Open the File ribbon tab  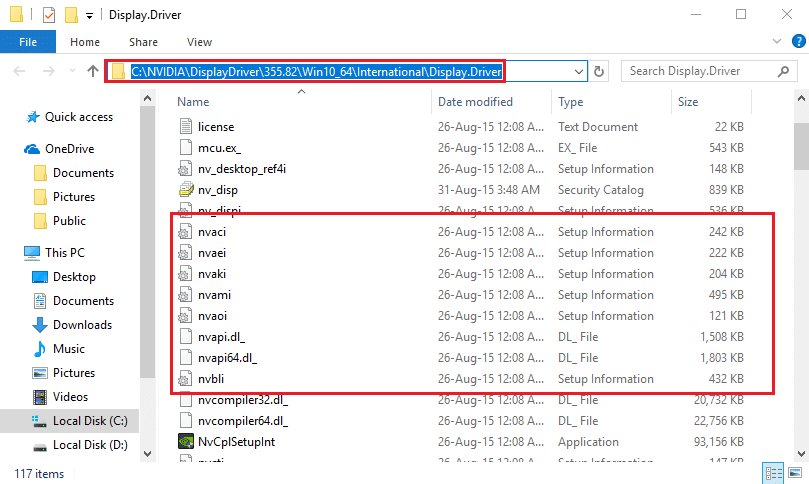point(28,42)
